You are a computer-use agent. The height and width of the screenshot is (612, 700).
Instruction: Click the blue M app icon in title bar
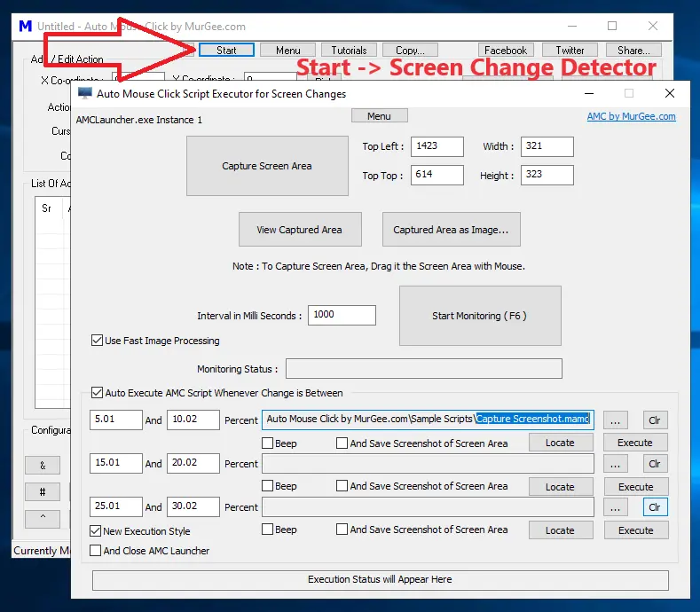[x=26, y=27]
